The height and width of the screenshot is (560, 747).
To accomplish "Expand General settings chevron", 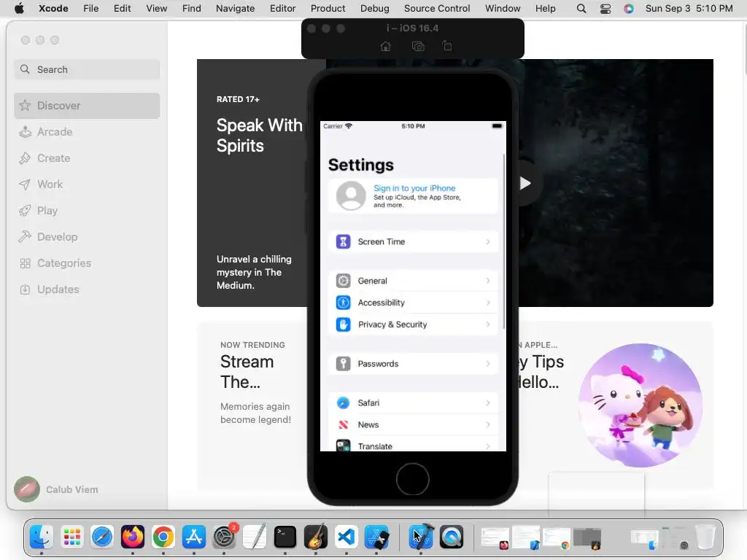I will click(488, 281).
